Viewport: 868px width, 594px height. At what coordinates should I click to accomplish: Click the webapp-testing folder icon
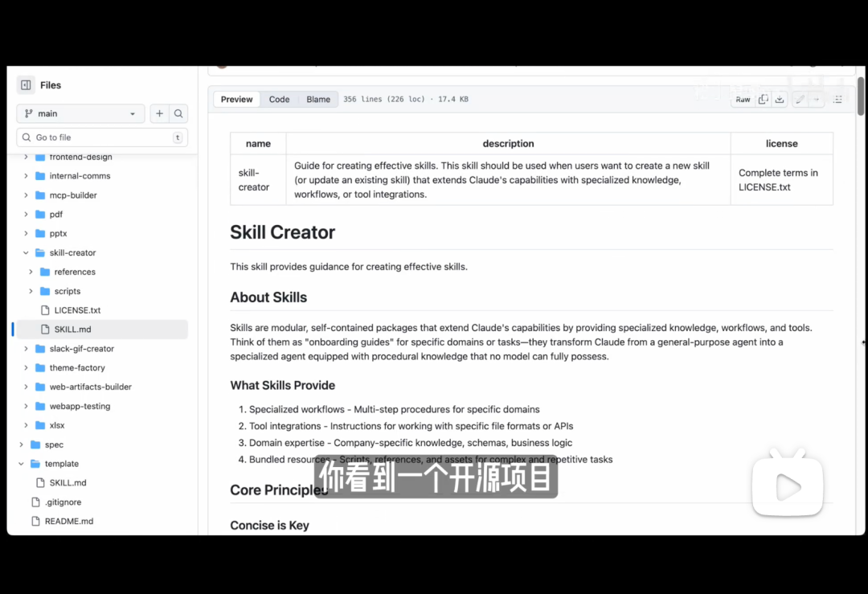(40, 407)
